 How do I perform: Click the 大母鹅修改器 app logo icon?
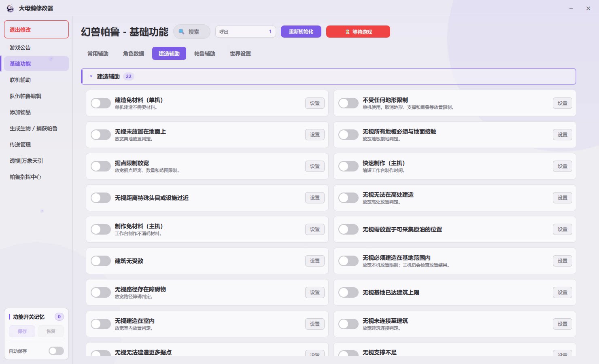click(10, 8)
